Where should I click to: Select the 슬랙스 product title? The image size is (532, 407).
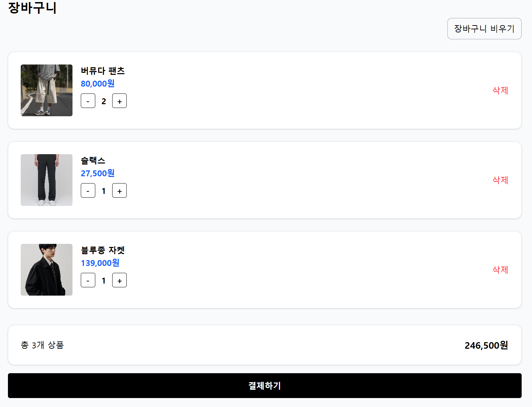pyautogui.click(x=93, y=160)
